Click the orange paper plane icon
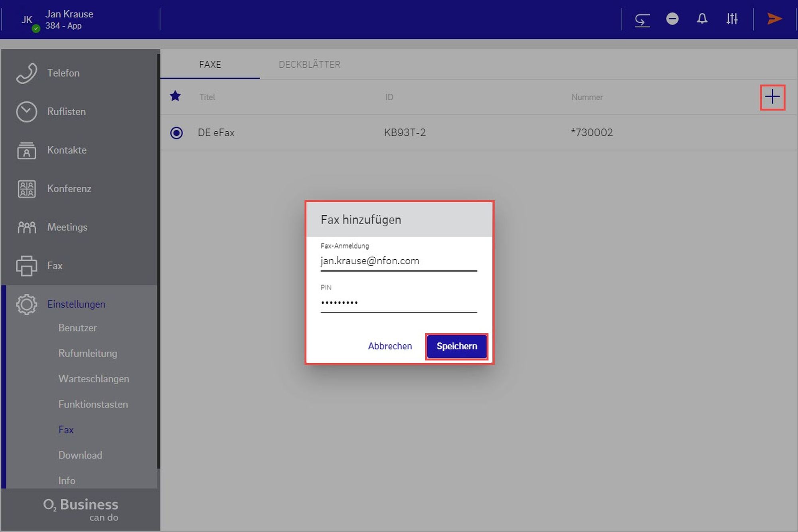This screenshot has height=532, width=798. pos(774,19)
